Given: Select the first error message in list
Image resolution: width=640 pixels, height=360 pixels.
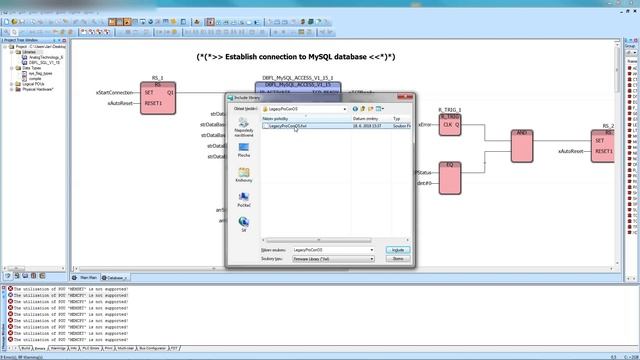Looking at the screenshot, I should (68, 289).
